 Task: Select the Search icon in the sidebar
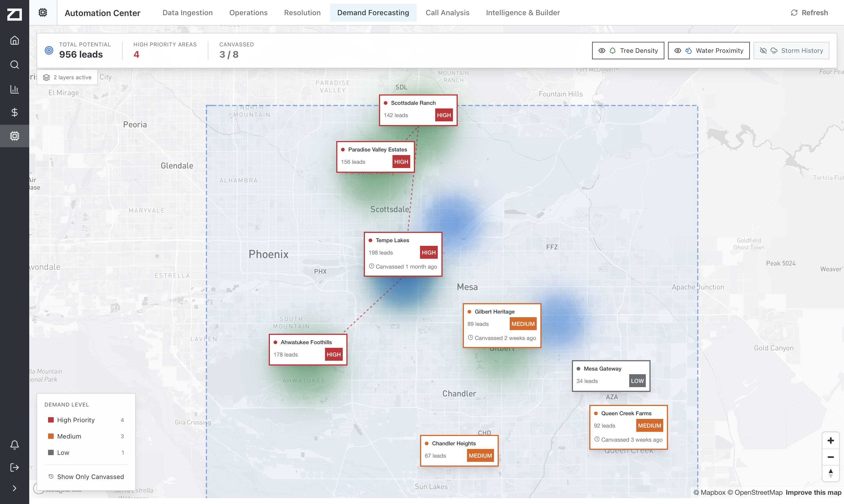pos(15,65)
